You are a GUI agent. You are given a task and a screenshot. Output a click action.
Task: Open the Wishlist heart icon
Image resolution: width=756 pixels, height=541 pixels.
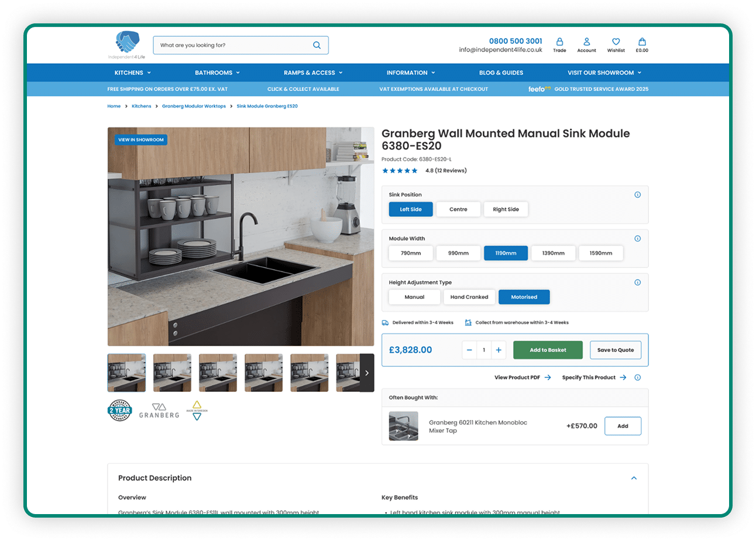(616, 42)
